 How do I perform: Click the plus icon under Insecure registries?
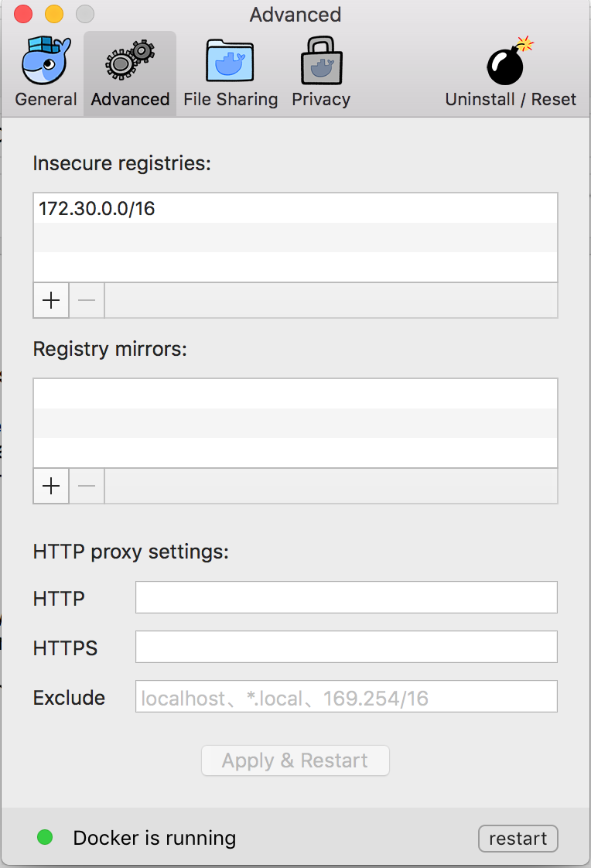click(x=50, y=300)
